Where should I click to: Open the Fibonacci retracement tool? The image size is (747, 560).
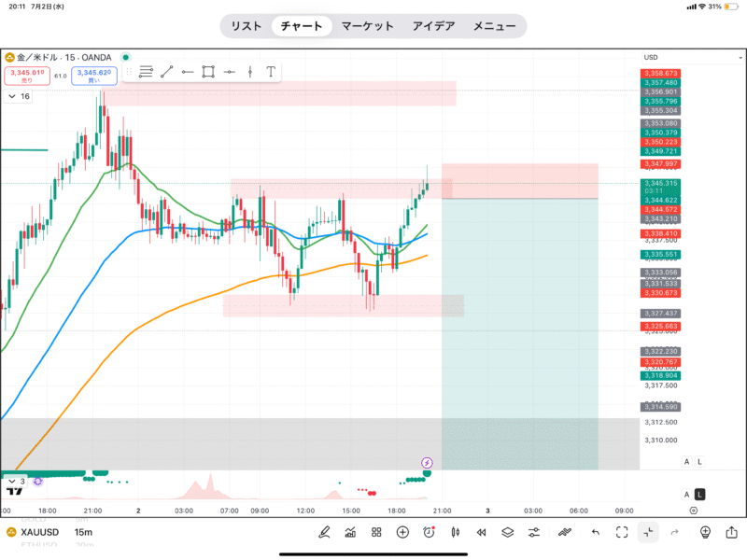pos(146,71)
